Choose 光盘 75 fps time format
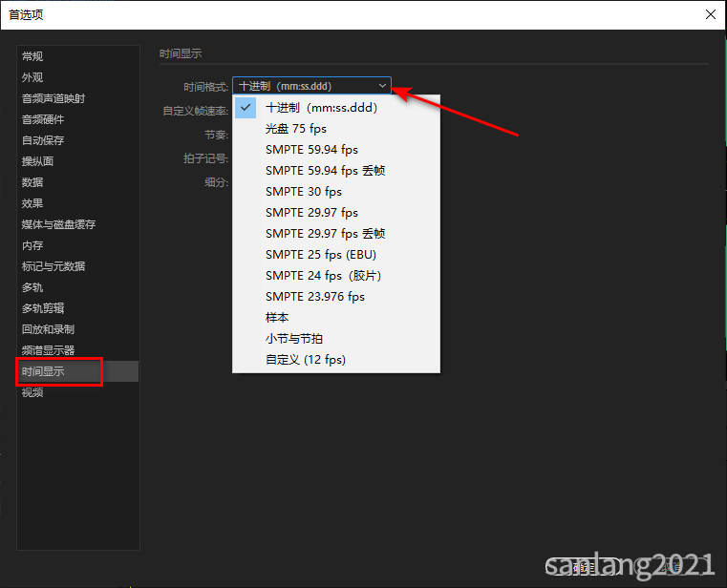The height and width of the screenshot is (588, 727). [x=295, y=129]
